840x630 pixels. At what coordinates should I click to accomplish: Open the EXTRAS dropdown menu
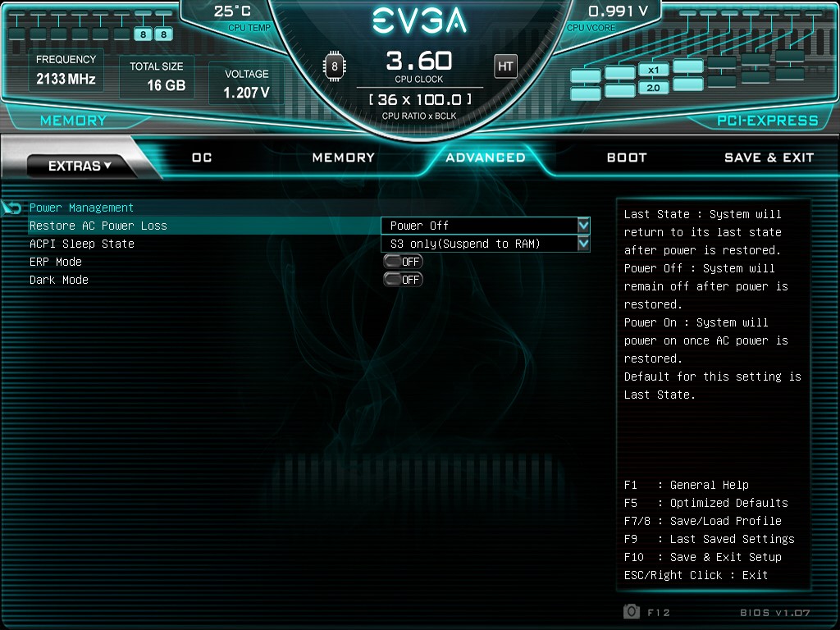point(80,166)
